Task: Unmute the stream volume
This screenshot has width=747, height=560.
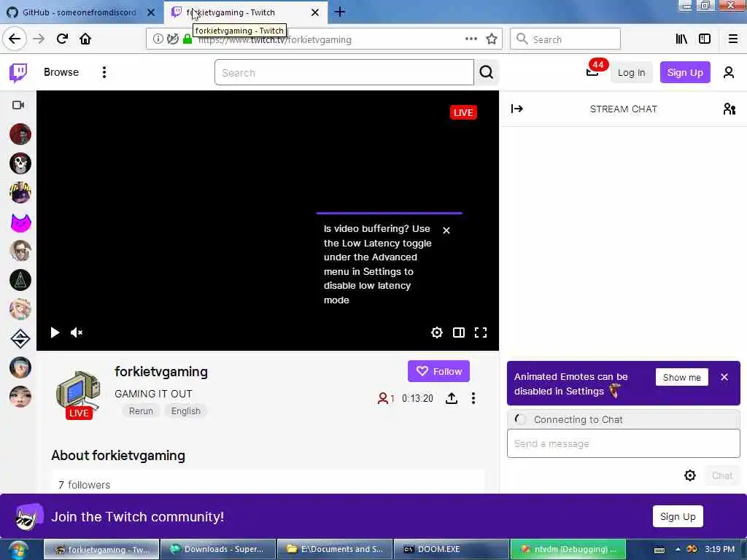Action: click(76, 332)
